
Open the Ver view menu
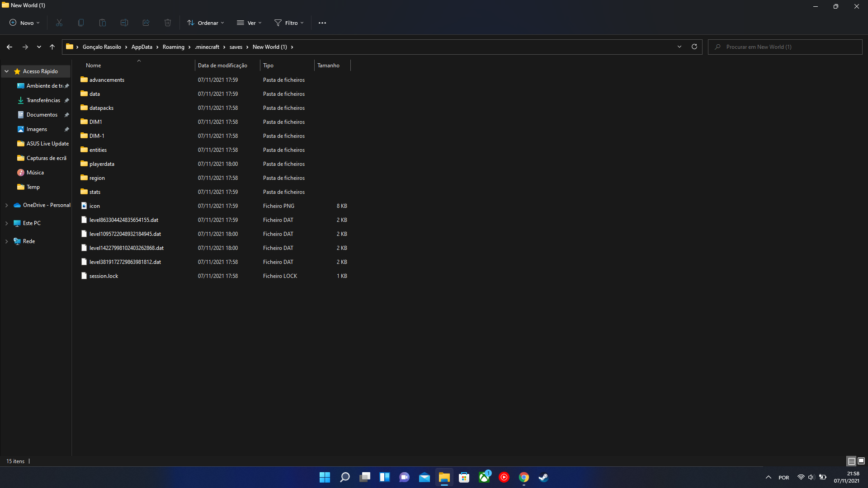pyautogui.click(x=249, y=23)
